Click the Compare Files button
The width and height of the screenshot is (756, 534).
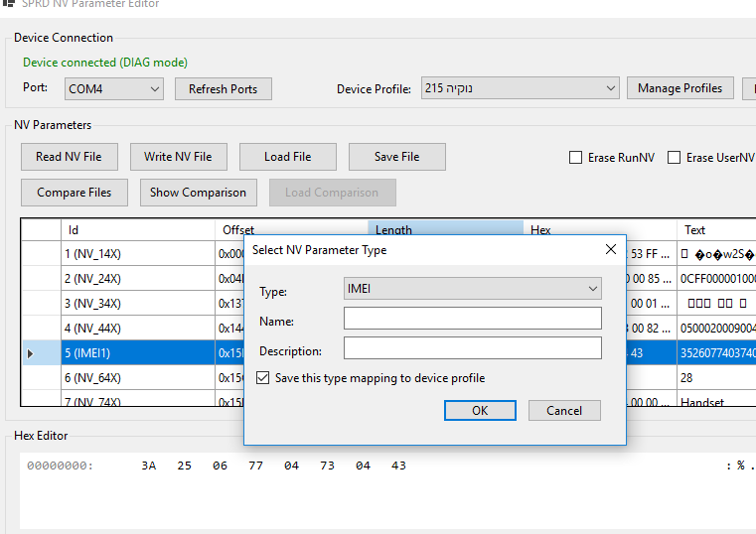tap(75, 193)
